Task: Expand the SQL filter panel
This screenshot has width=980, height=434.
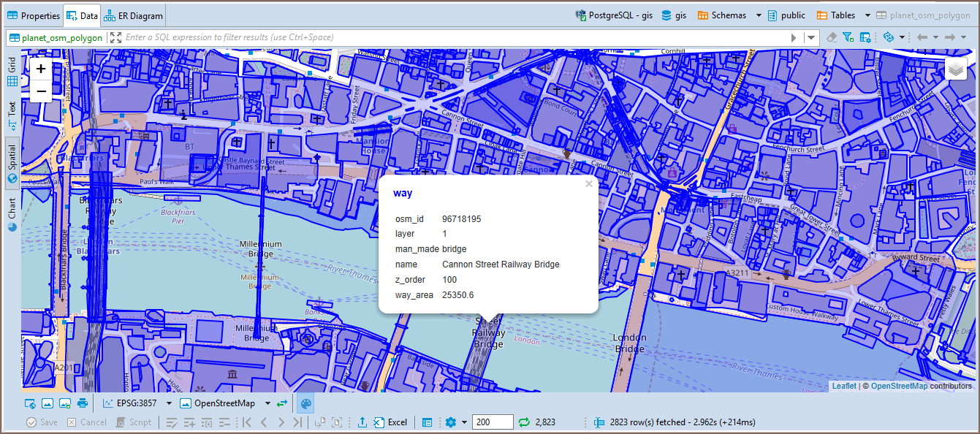Action: [x=115, y=37]
